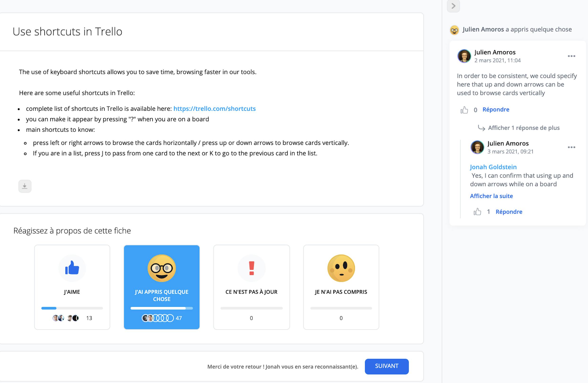588x383 pixels.
Task: Like the 3 mars 2021 reply
Action: point(477,212)
